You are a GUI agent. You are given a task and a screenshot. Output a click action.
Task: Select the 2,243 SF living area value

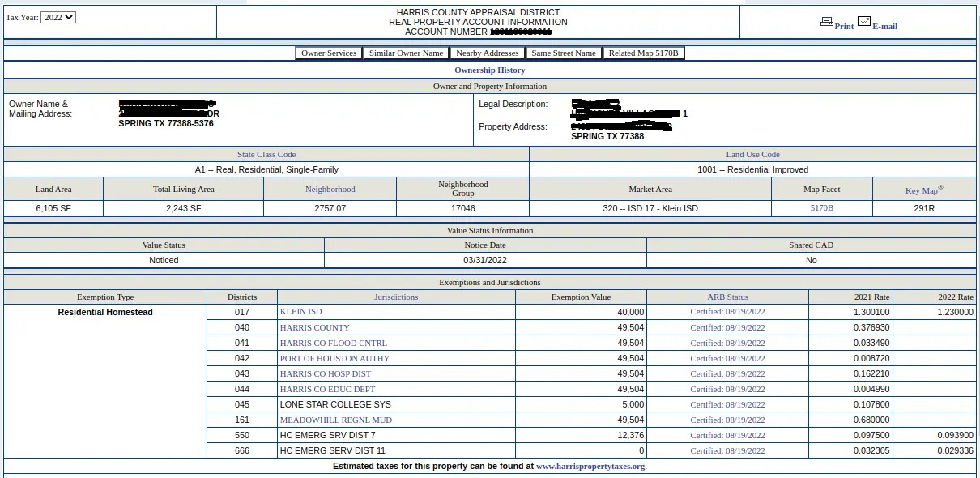coord(184,208)
